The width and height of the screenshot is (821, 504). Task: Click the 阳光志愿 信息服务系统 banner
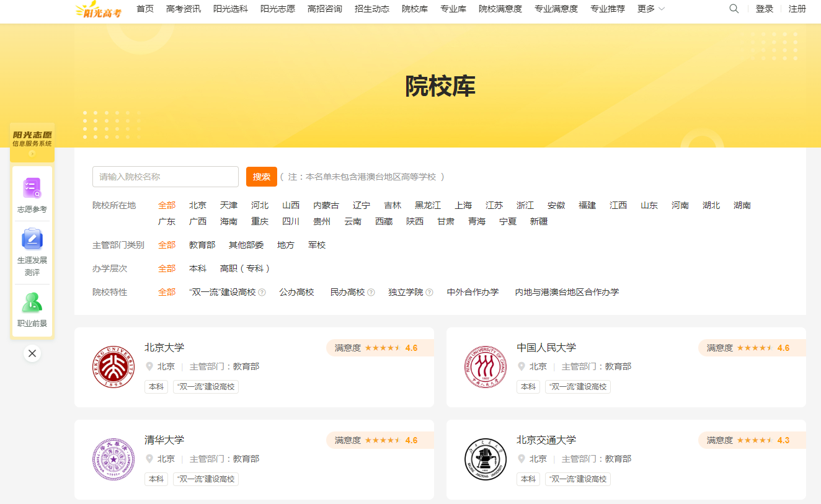pos(32,142)
